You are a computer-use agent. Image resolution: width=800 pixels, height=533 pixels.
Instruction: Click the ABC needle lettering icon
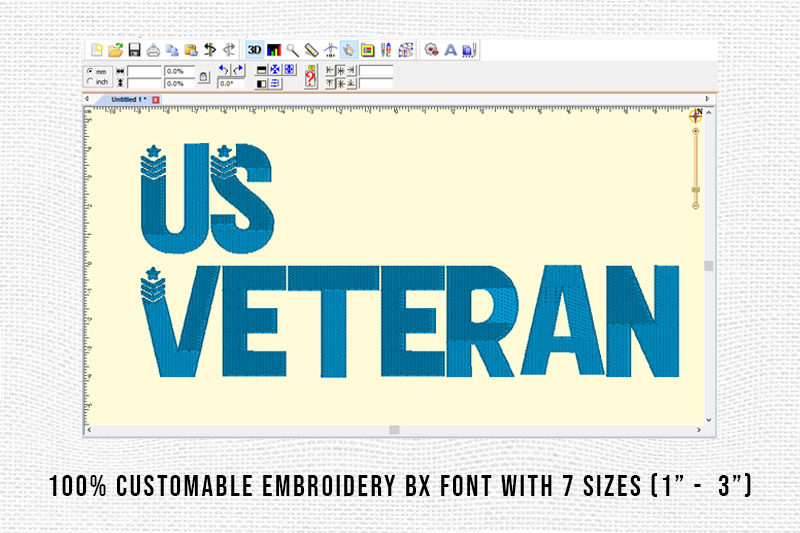386,50
